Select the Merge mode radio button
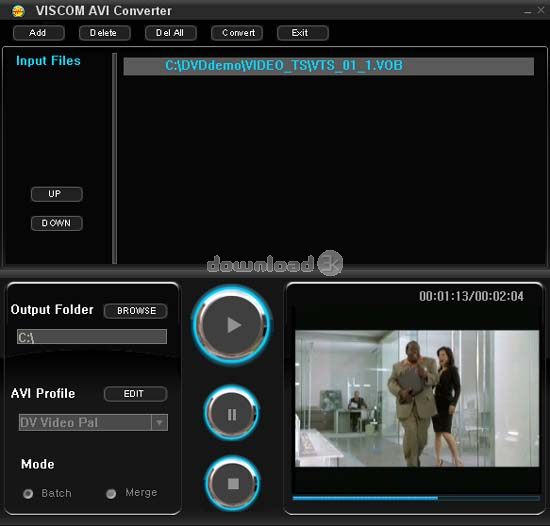550x526 pixels. [111, 493]
